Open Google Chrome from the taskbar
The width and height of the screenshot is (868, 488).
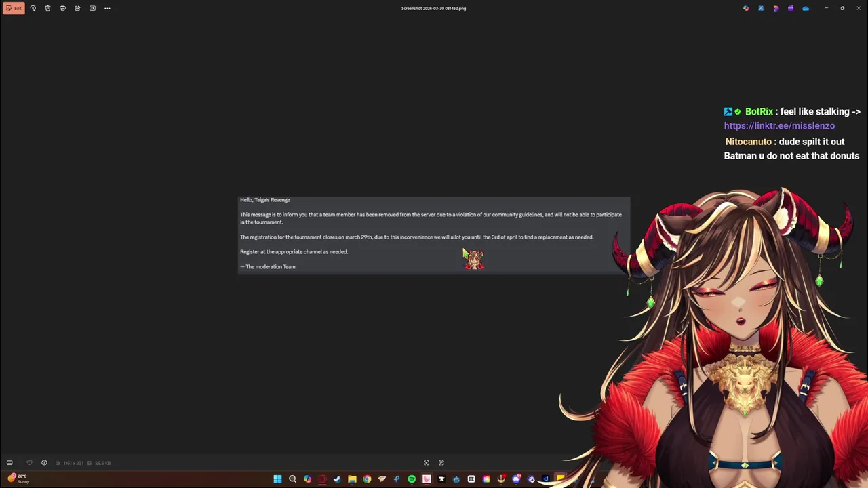pos(367,479)
